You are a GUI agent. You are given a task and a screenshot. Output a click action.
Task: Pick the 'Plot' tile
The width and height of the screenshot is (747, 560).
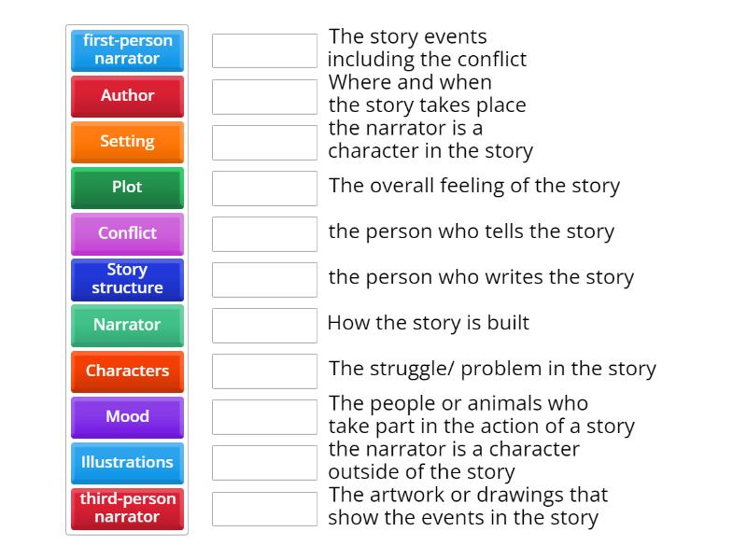pos(128,188)
